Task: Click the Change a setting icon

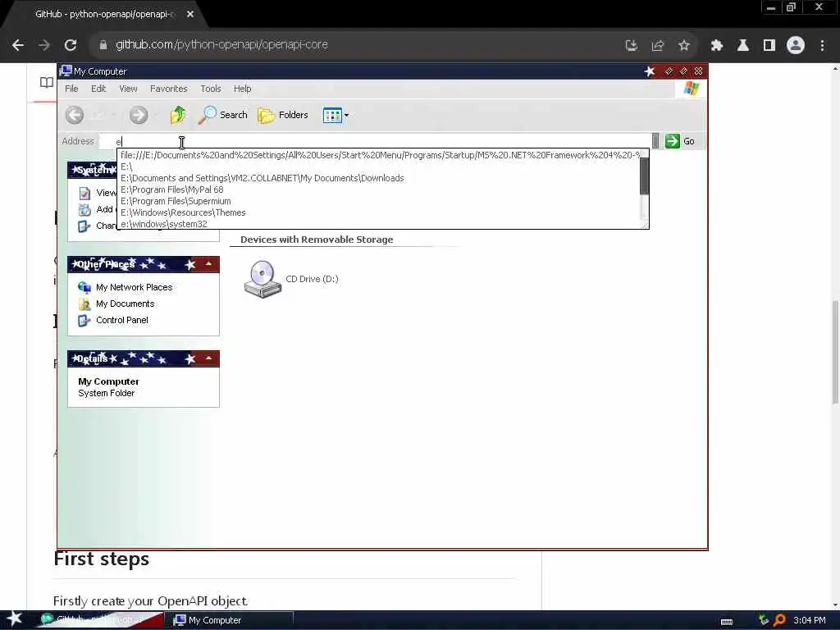Action: pyautogui.click(x=84, y=226)
